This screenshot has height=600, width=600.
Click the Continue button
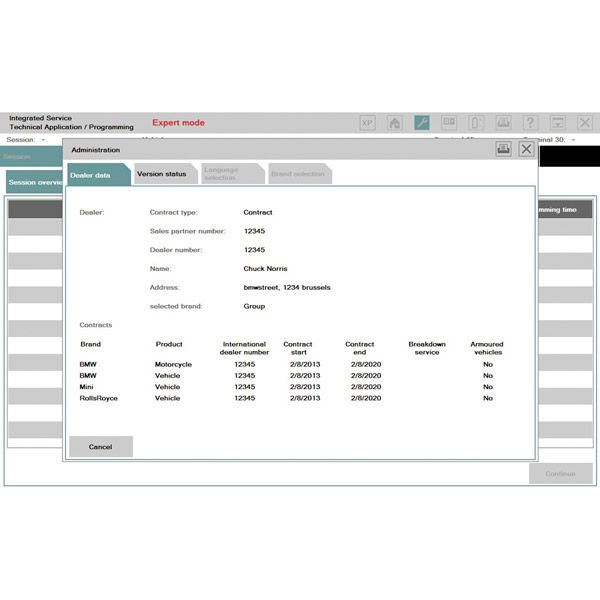[560, 474]
